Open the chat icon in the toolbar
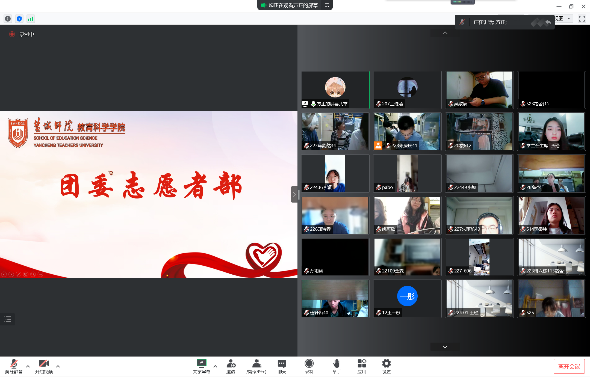This screenshot has width=590, height=377. coord(282,366)
